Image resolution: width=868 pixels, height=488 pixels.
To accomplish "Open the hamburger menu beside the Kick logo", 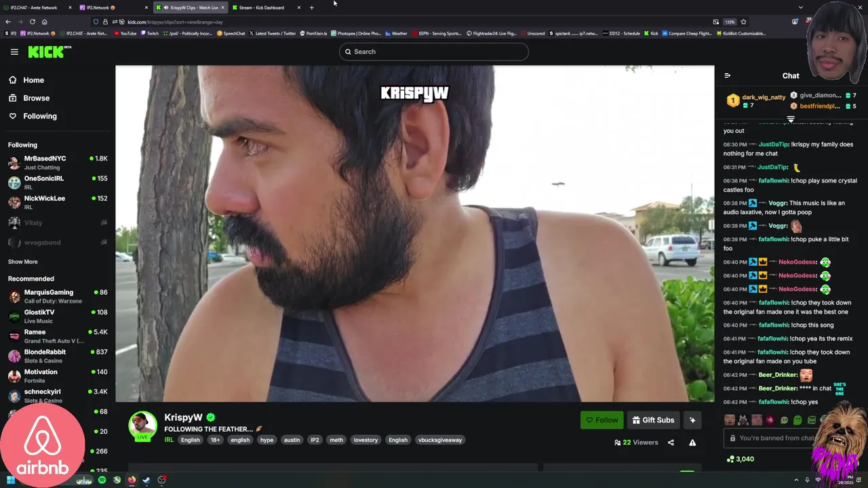I will pyautogui.click(x=14, y=52).
